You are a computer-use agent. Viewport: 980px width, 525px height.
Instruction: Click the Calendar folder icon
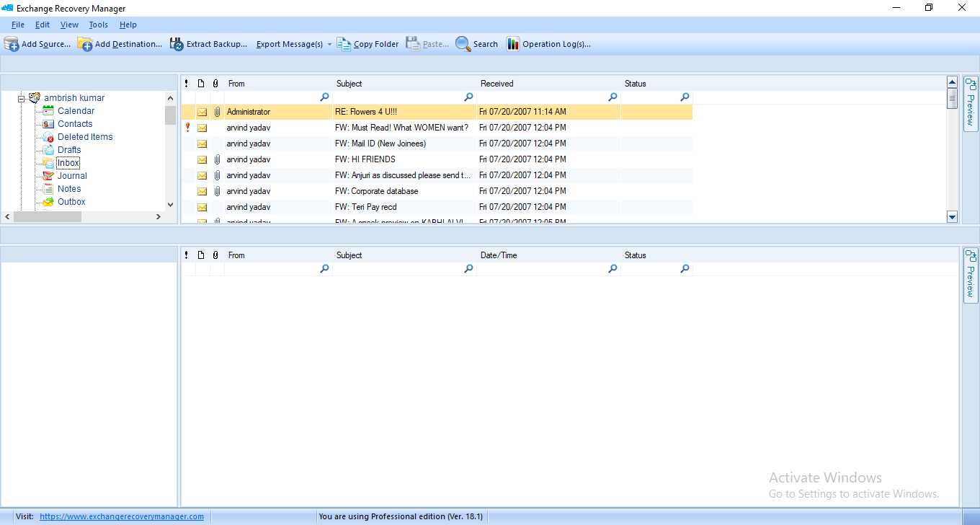(x=48, y=110)
